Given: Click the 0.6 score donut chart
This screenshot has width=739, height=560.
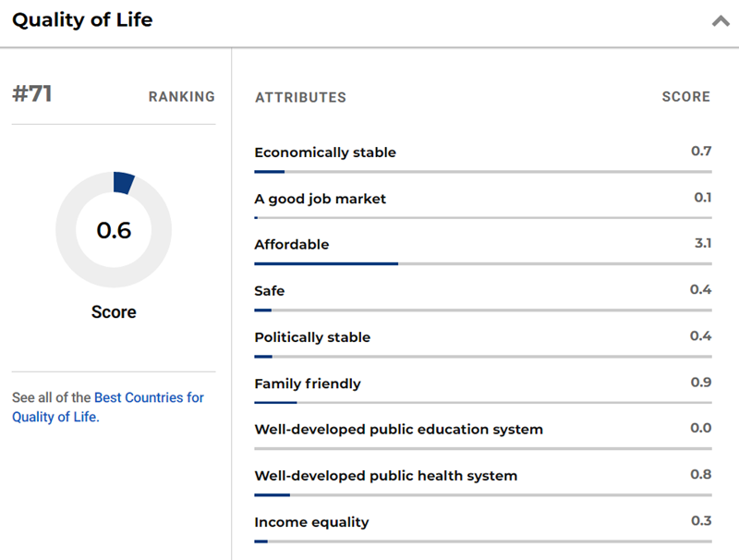Looking at the screenshot, I should tap(114, 229).
